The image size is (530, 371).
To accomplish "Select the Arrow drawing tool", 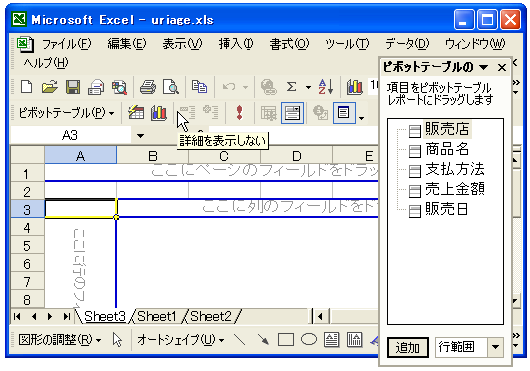I will click(263, 340).
